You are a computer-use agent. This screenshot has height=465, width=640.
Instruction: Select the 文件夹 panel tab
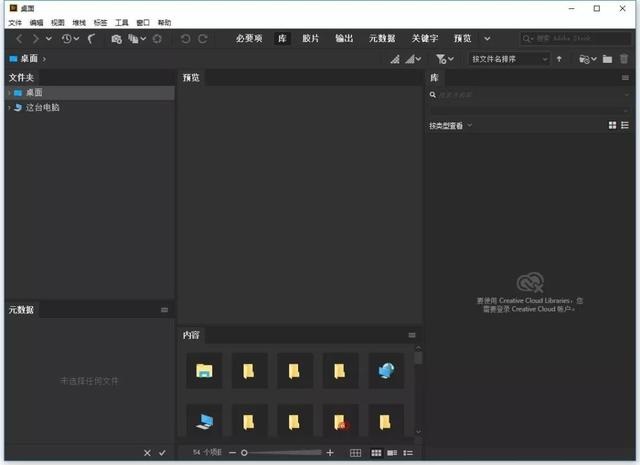point(21,78)
